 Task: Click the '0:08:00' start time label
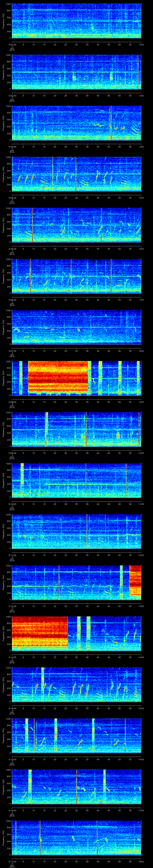[12, 402]
